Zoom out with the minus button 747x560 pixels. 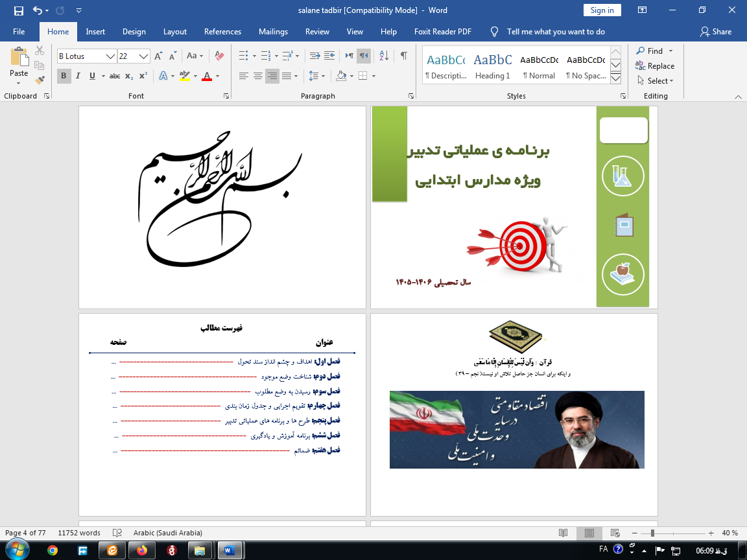click(635, 533)
